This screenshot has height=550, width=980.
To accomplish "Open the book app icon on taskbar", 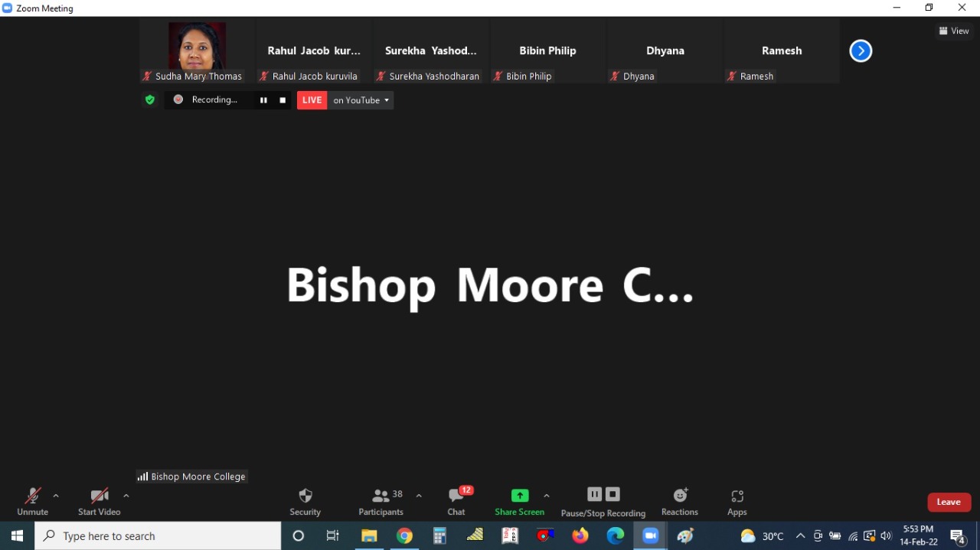I will tap(510, 535).
